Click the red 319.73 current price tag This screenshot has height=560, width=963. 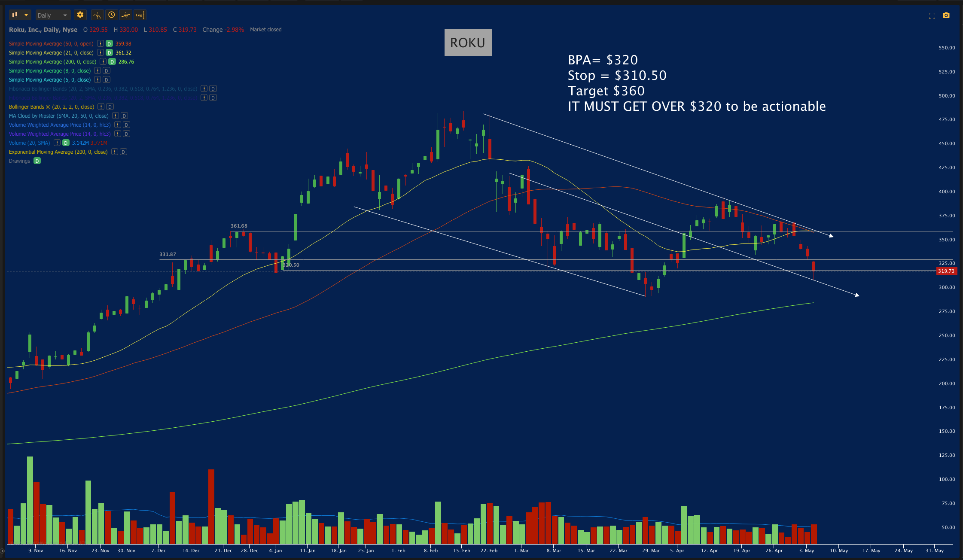[946, 271]
